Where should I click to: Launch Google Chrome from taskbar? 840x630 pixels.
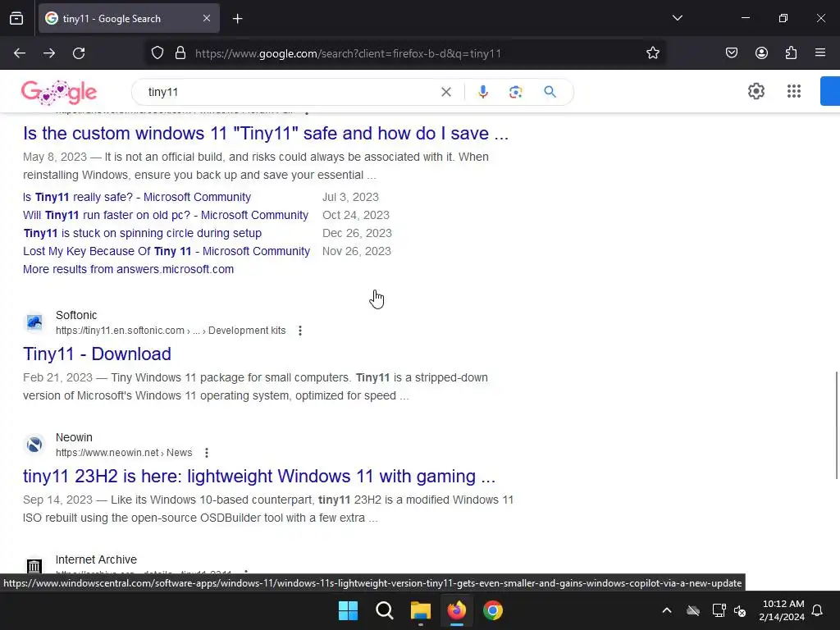coord(493,610)
